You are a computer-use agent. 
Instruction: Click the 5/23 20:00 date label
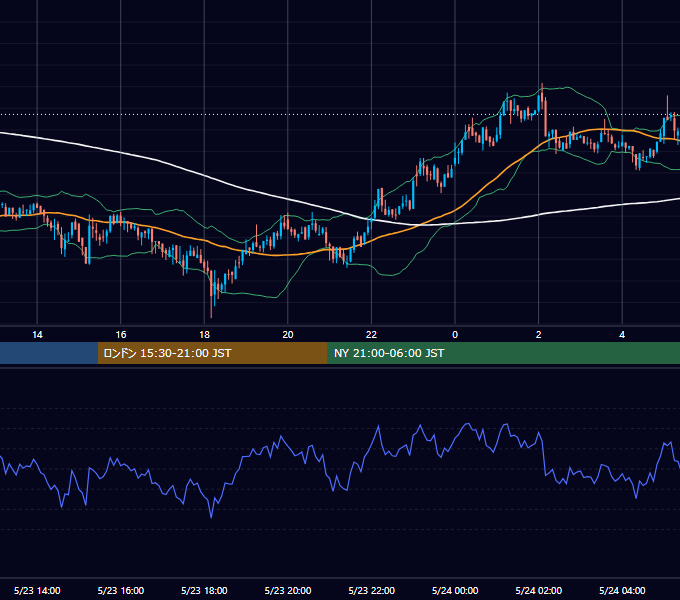point(288,590)
